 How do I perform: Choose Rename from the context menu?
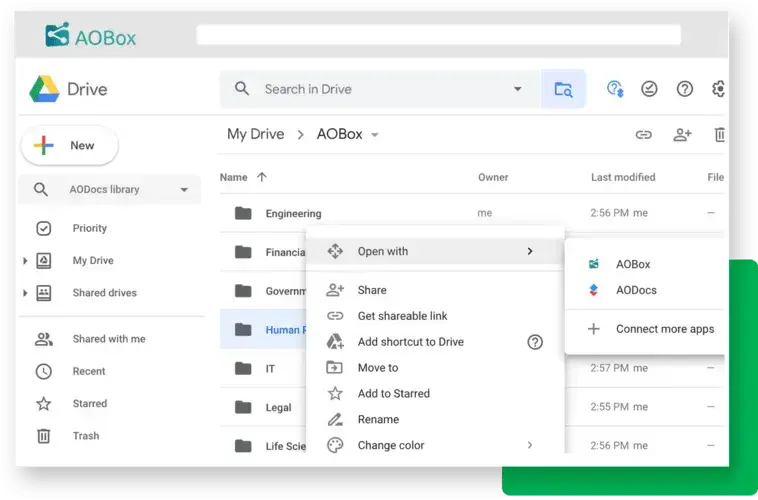(x=378, y=420)
